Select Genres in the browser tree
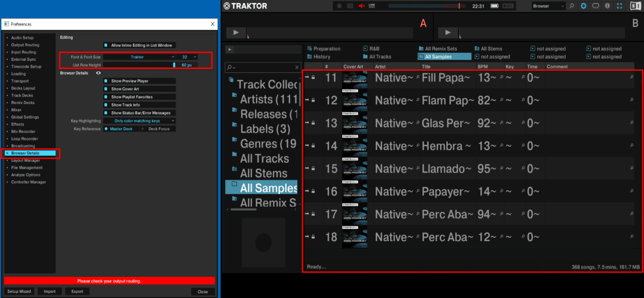644x298 pixels. (268, 144)
